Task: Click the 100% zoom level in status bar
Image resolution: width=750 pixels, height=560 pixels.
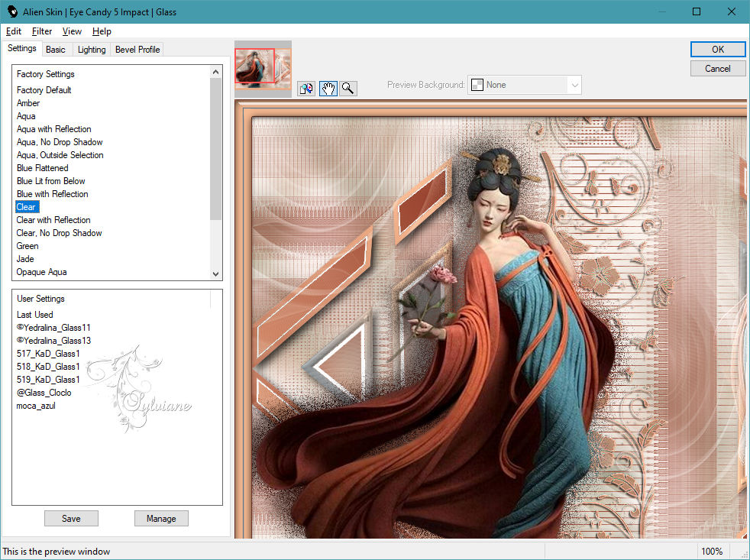Action: pyautogui.click(x=712, y=552)
